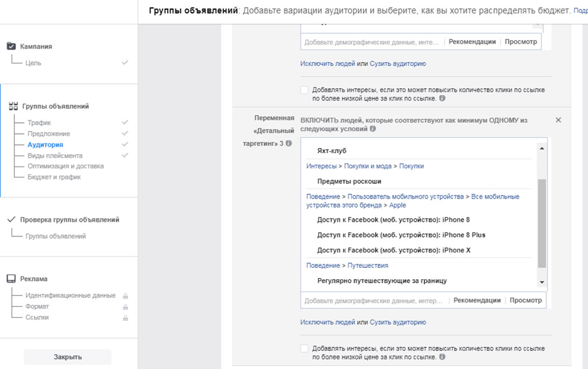Click the Закрыть button

(x=67, y=357)
